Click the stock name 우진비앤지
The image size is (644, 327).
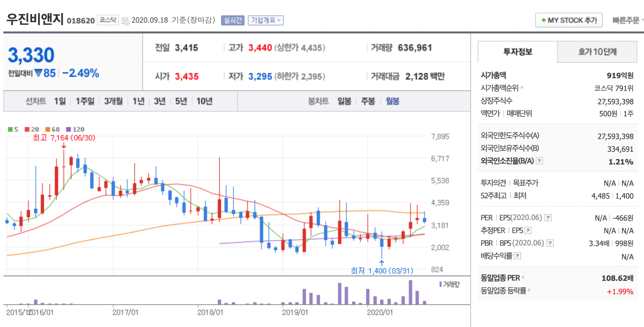tap(35, 19)
